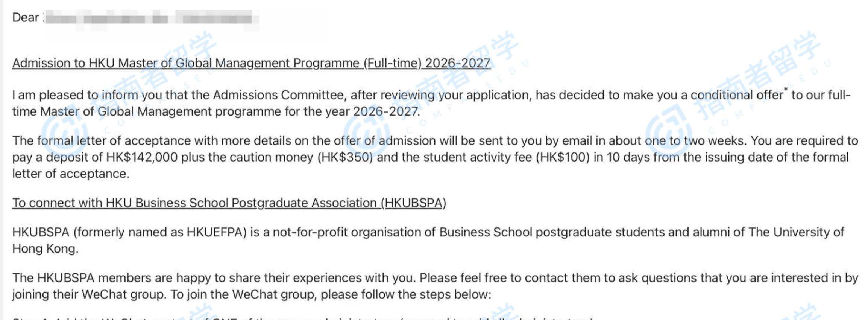Image resolution: width=868 pixels, height=320 pixels.
Task: Click the text 'Admissions Committee'
Action: tap(278, 95)
